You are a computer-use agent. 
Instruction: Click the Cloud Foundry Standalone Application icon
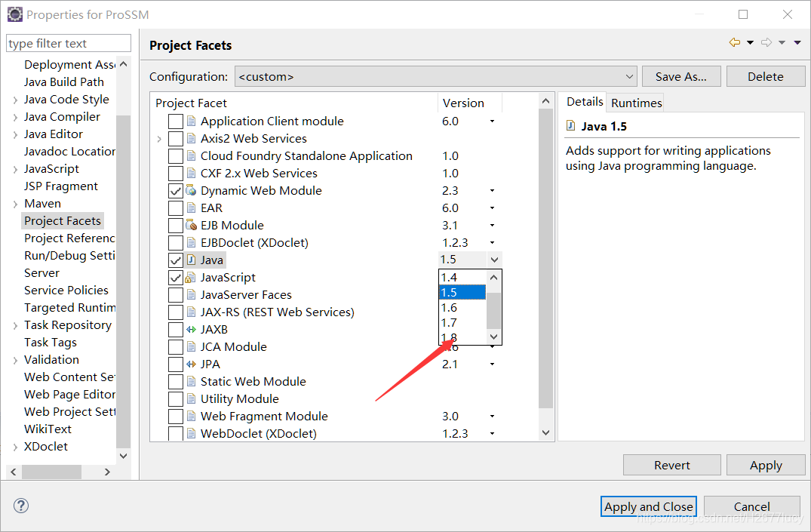coord(192,155)
